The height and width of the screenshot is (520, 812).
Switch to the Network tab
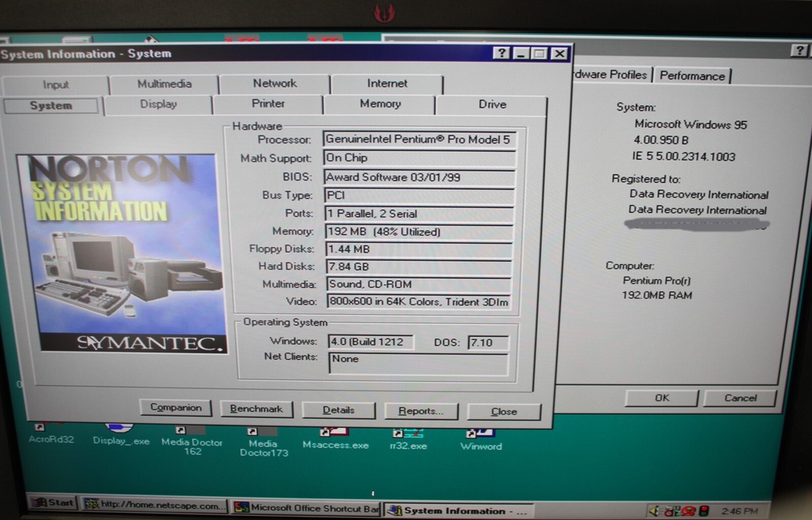pos(275,83)
